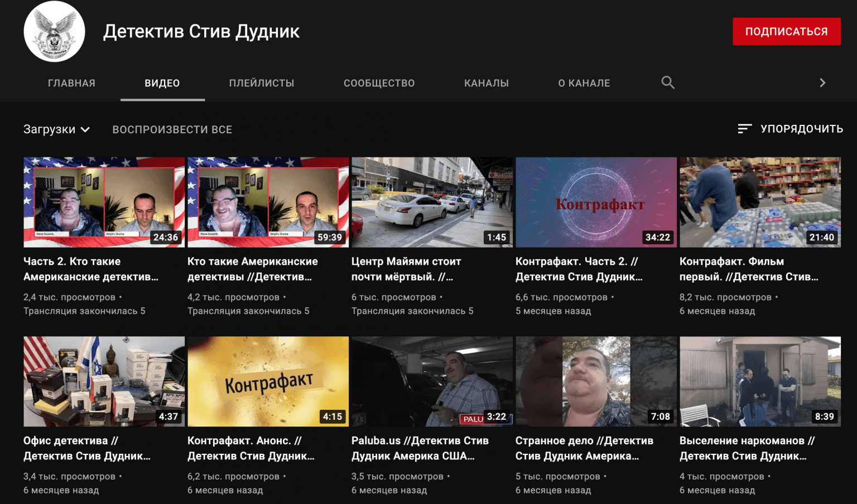Open the Выселение наркоманов video title

(x=747, y=448)
